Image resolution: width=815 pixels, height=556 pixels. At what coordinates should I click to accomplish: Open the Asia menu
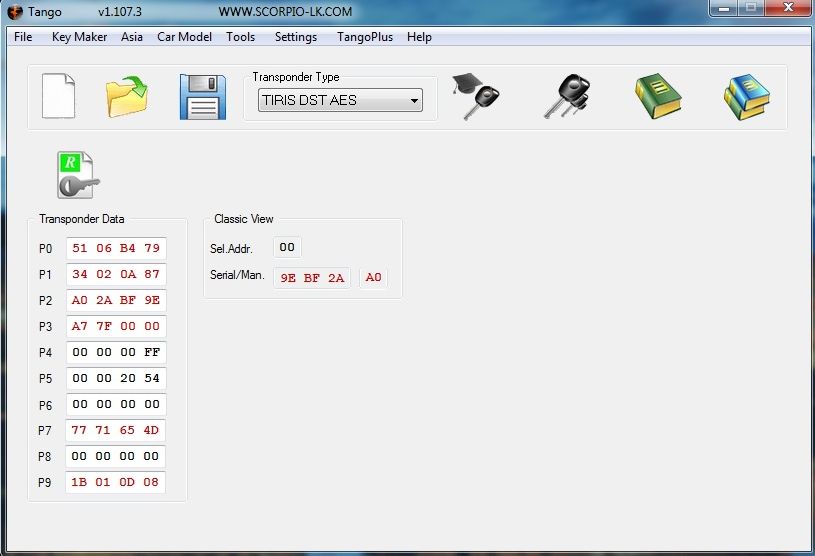click(132, 37)
